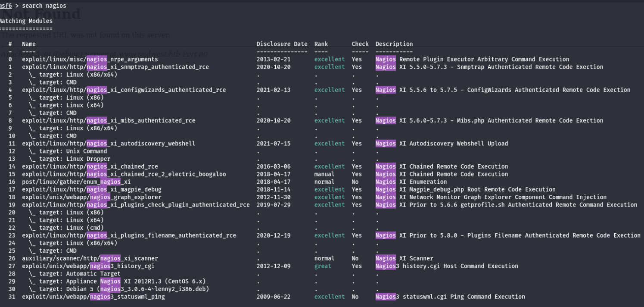644x307 pixels.
Task: Select module nagios_xi_plugins_check_plugin_authenticated_rce
Action: 136,205
